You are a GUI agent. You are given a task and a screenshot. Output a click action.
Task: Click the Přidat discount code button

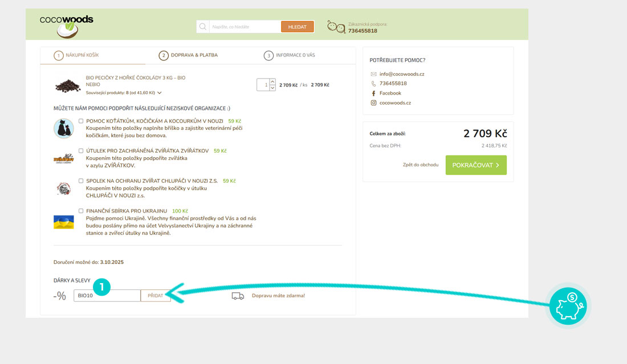(x=156, y=296)
